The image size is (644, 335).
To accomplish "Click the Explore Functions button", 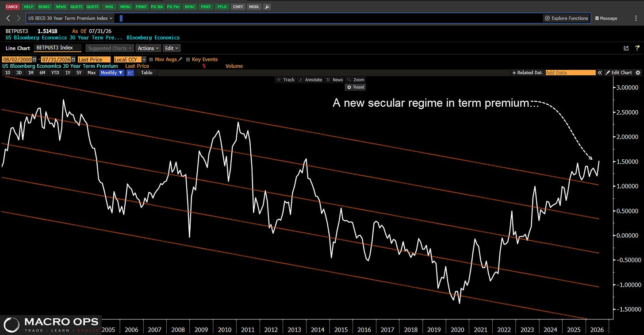I will pos(567,18).
